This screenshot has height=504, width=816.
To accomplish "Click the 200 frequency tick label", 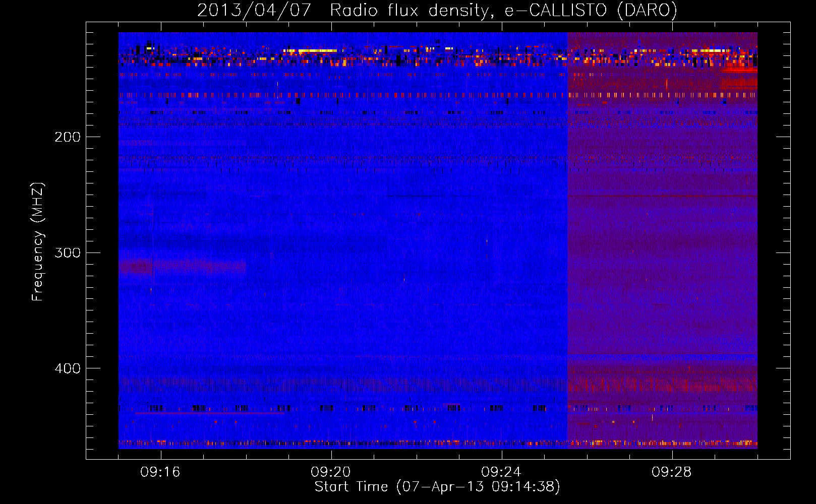I will tap(68, 137).
